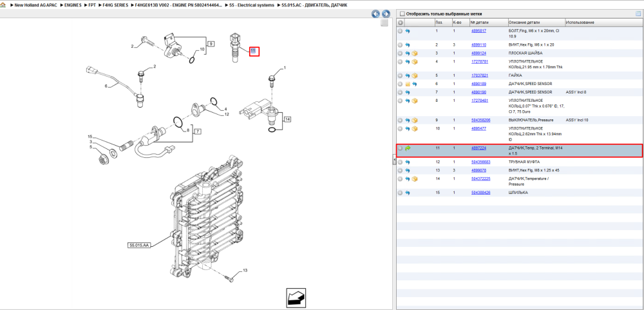Click blue arrow icon for ГАЙКА row
The image size is (644, 310).
(x=408, y=75)
